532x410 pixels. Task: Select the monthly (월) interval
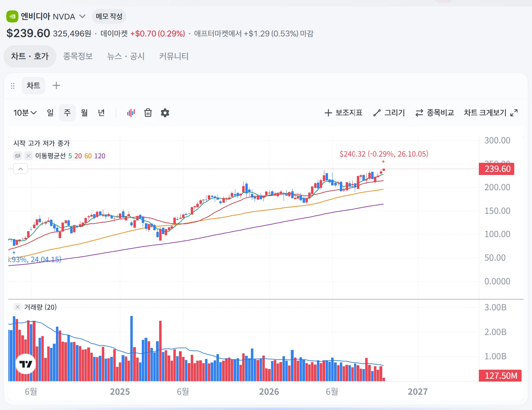pyautogui.click(x=84, y=113)
